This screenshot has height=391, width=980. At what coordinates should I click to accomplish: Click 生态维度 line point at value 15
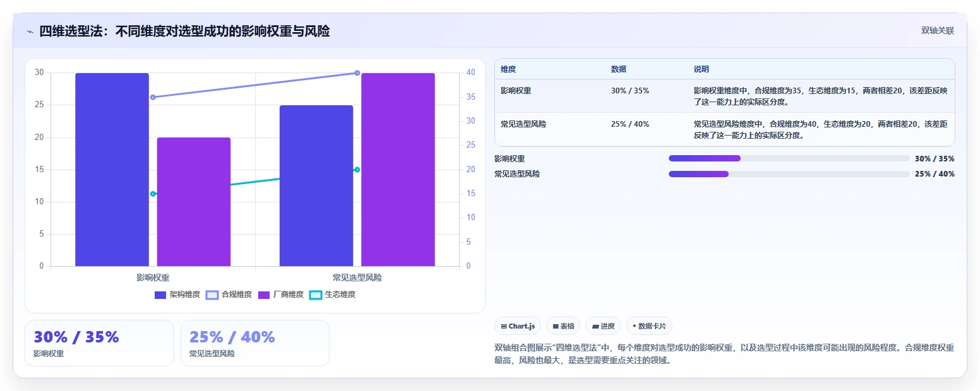(153, 194)
